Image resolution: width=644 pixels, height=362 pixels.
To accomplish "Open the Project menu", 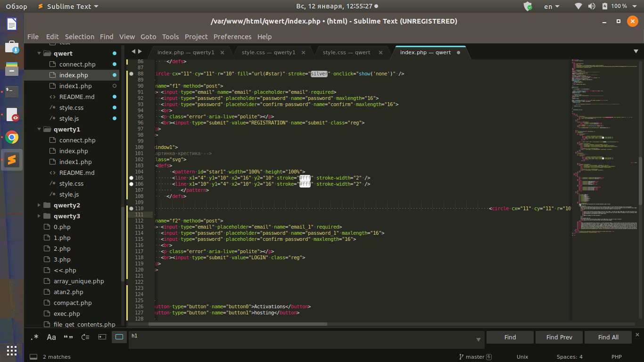I will click(196, 37).
